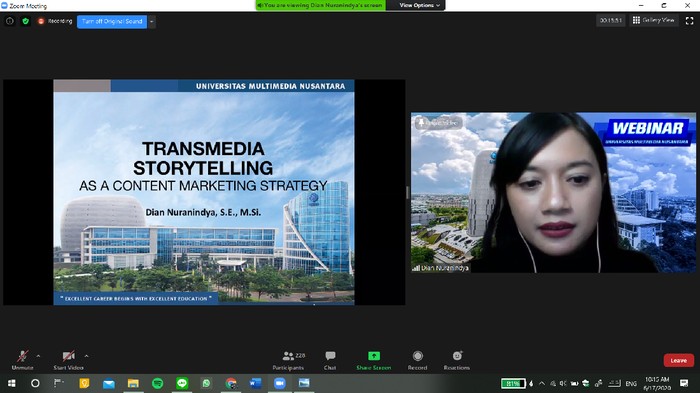This screenshot has height=393, width=700.
Task: Open Google Chrome from taskbar
Action: [x=231, y=383]
